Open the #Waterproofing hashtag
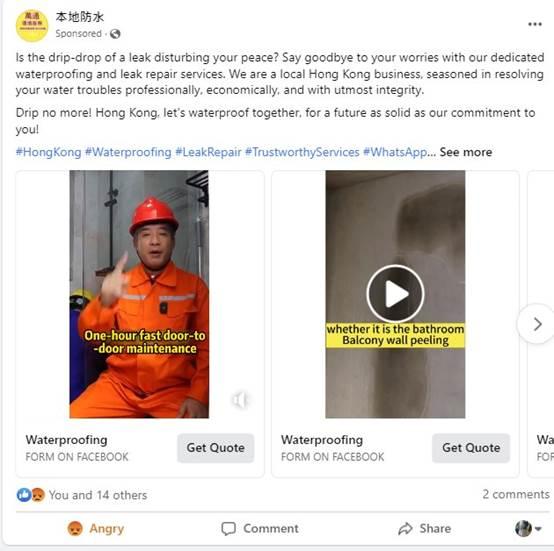 128,152
